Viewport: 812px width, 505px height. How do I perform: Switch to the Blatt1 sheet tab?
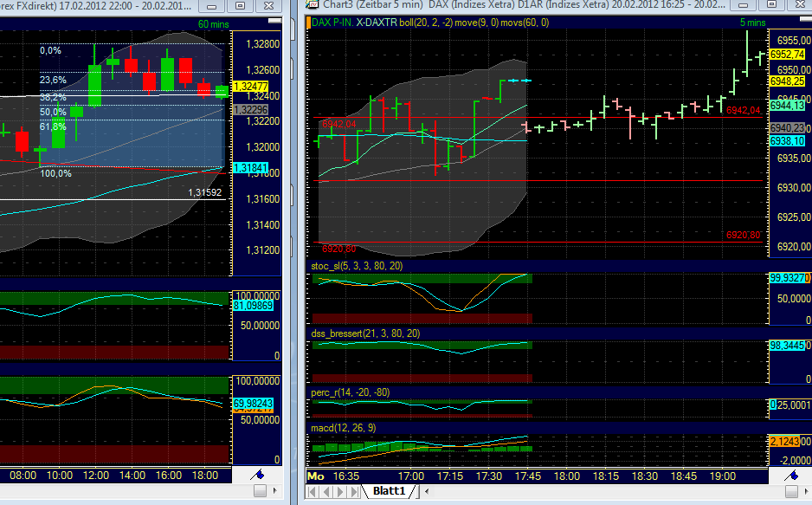391,489
